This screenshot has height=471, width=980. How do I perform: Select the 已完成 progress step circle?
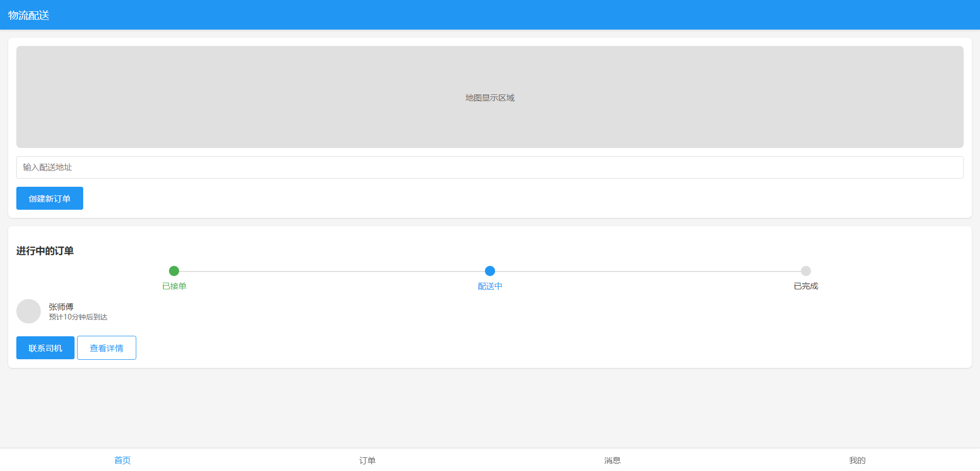pos(806,271)
